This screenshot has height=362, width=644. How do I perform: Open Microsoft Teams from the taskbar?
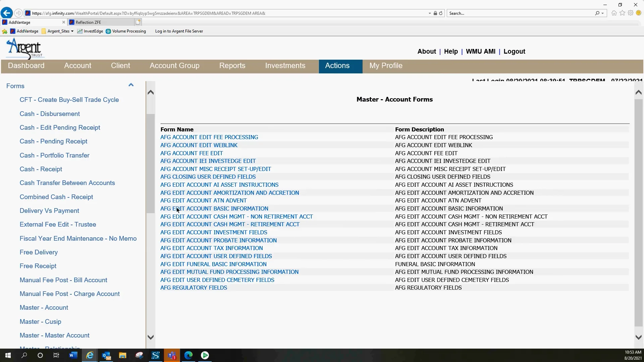(172, 355)
